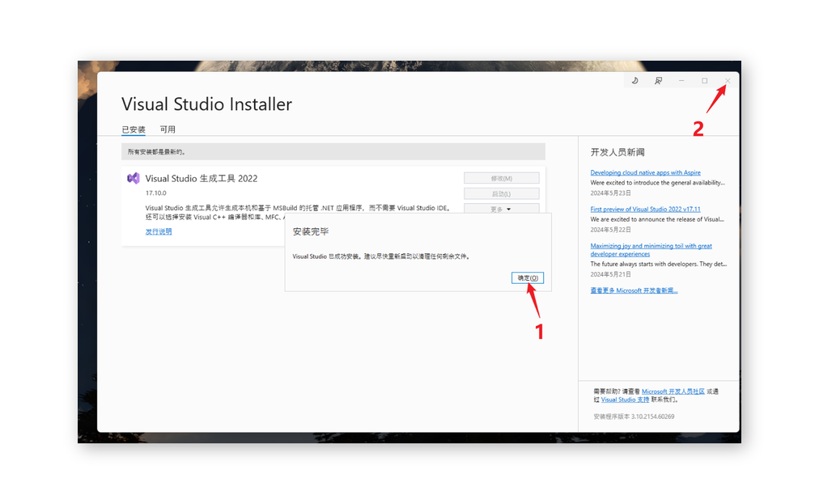Close the Visual Studio Installer window
Image resolution: width=819 pixels, height=504 pixels.
pyautogui.click(x=727, y=81)
